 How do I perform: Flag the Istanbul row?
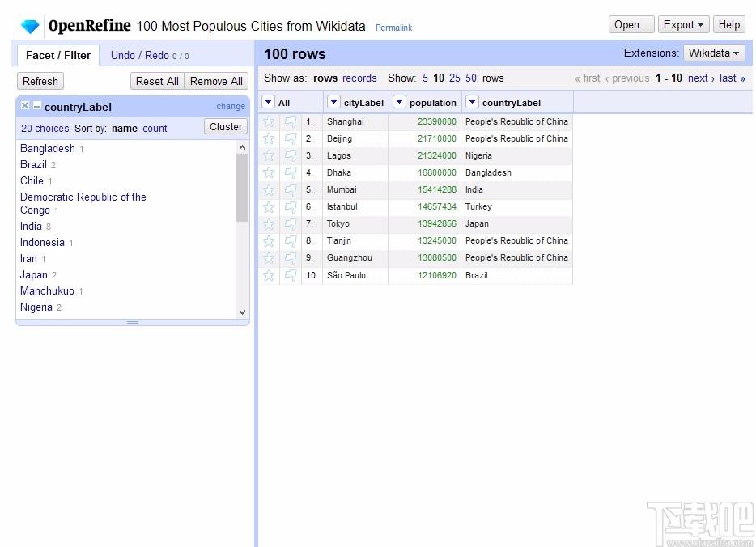291,207
